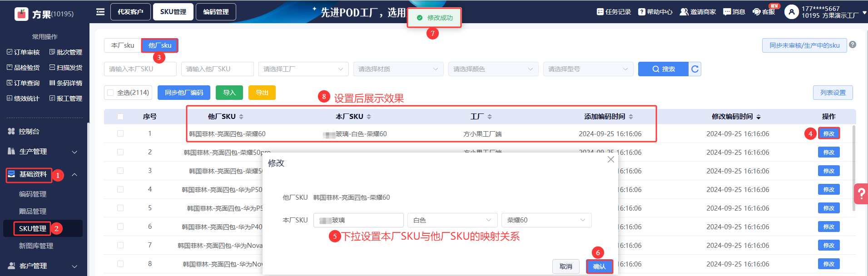Check the 全选(2114) checkbox
Viewport: 868px width, 276px height.
point(110,93)
